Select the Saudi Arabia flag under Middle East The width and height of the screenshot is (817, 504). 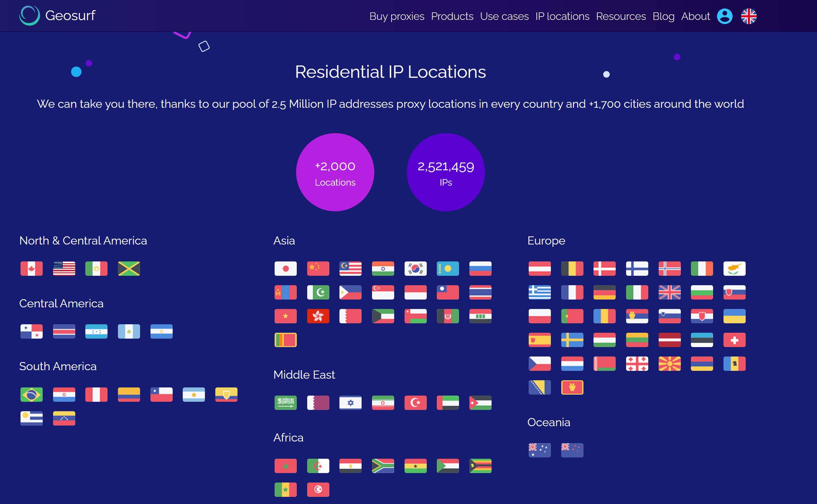tap(285, 402)
